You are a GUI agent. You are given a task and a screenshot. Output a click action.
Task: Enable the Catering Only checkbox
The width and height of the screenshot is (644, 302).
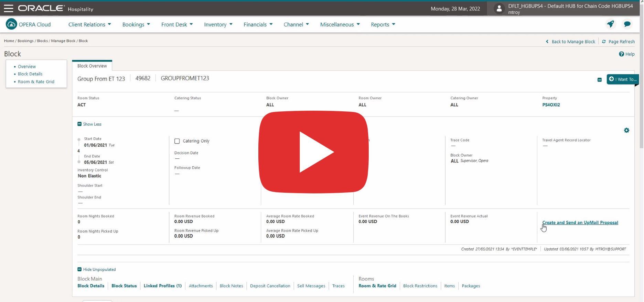pos(177,141)
